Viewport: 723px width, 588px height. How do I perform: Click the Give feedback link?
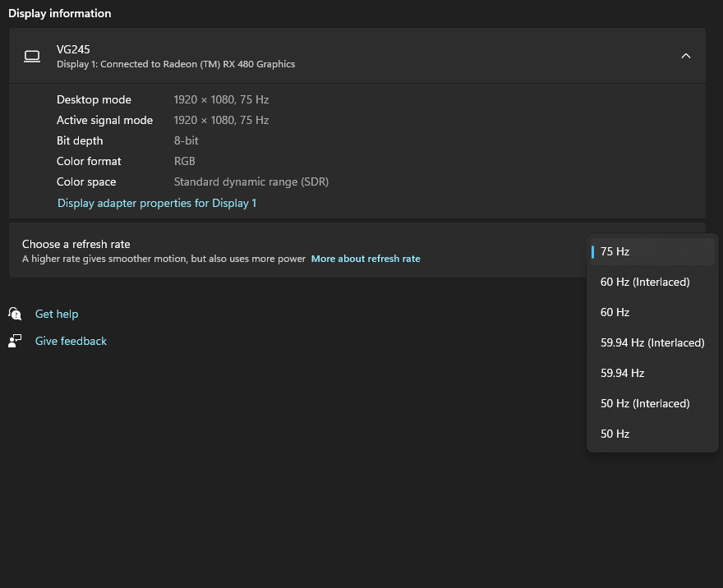(x=71, y=341)
